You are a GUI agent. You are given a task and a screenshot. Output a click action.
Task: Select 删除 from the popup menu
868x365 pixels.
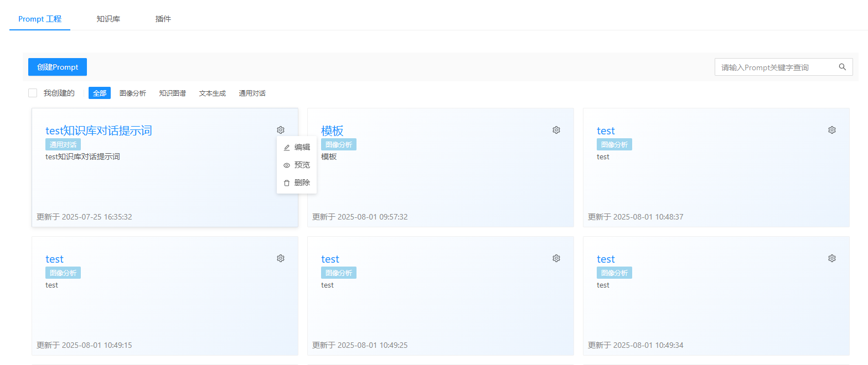297,182
